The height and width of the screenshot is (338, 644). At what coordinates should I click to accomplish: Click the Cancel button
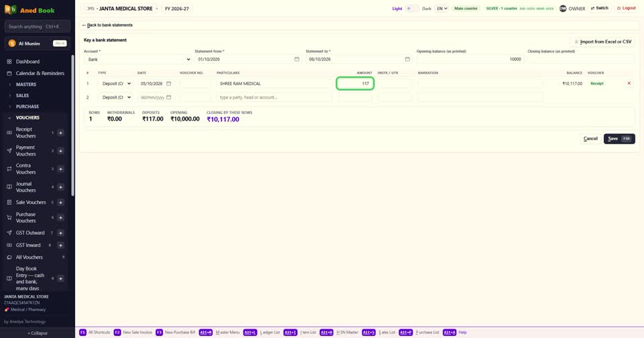pyautogui.click(x=590, y=139)
